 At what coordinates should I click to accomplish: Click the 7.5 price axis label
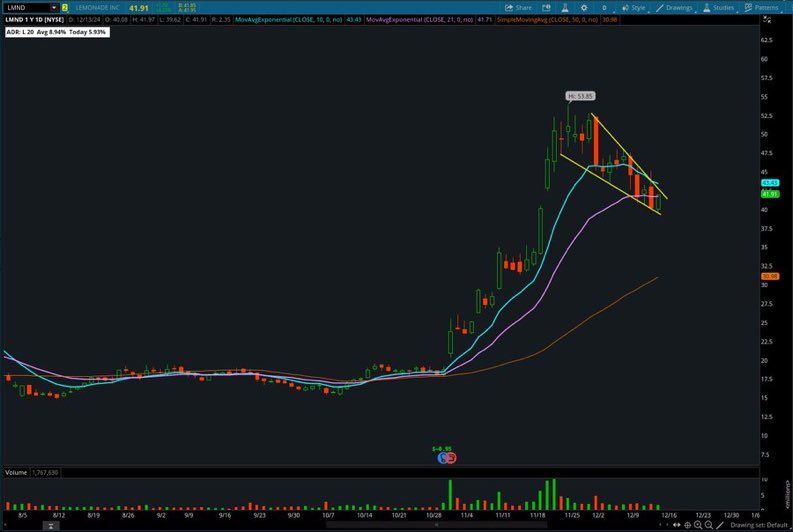tap(765, 455)
